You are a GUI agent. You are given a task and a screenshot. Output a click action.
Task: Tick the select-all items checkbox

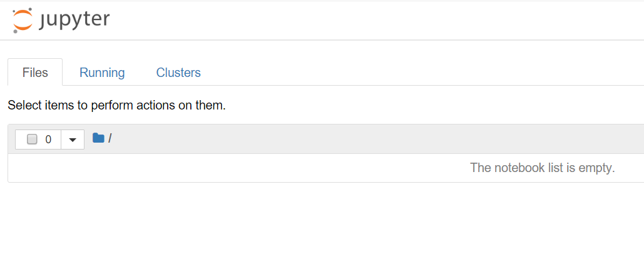33,140
